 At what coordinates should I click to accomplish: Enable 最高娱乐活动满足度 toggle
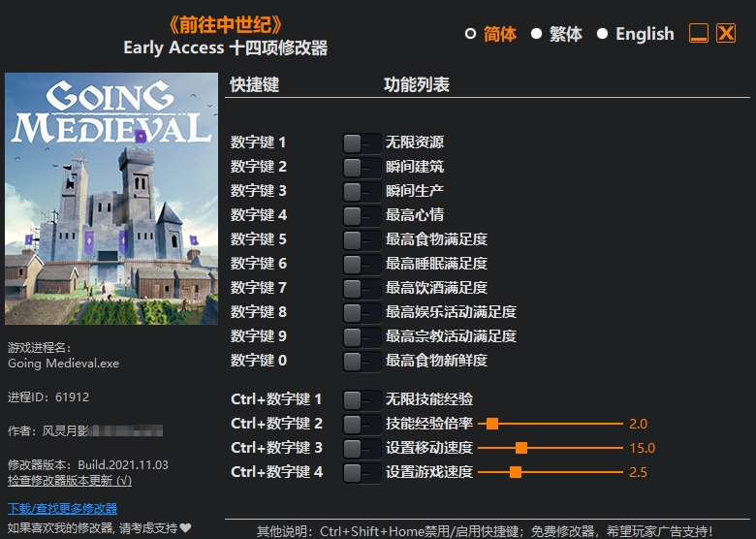point(362,312)
